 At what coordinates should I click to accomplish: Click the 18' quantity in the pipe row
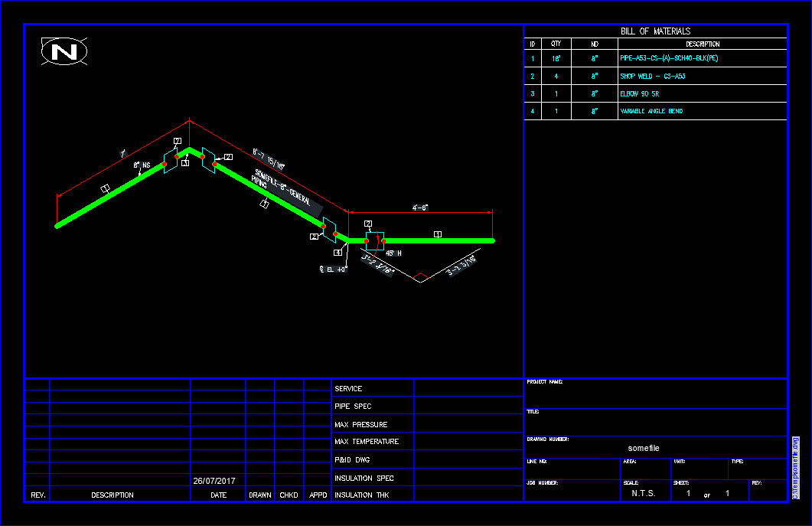(556, 58)
